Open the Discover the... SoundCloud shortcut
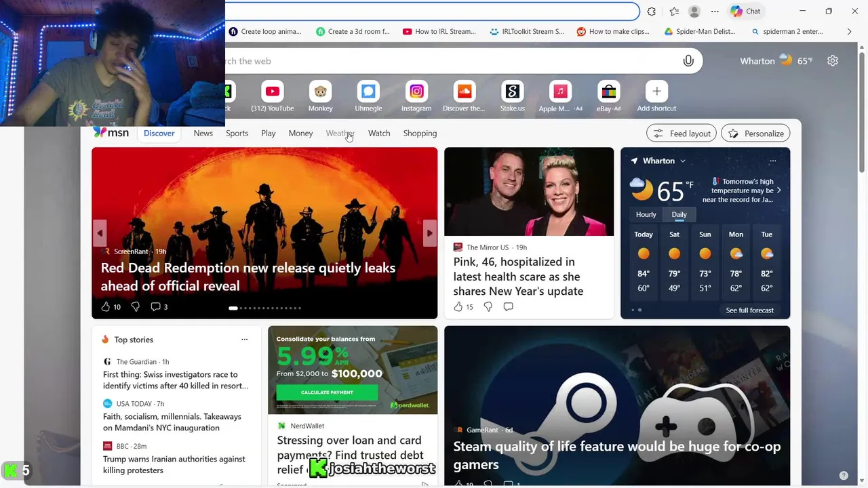This screenshot has width=868, height=488. (x=464, y=97)
